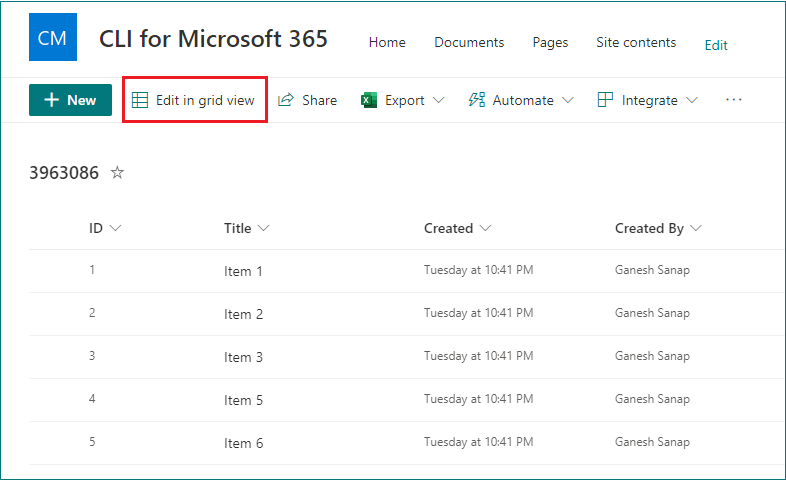
Task: Click Ganesh Sanap in Item 5 row
Action: (652, 400)
